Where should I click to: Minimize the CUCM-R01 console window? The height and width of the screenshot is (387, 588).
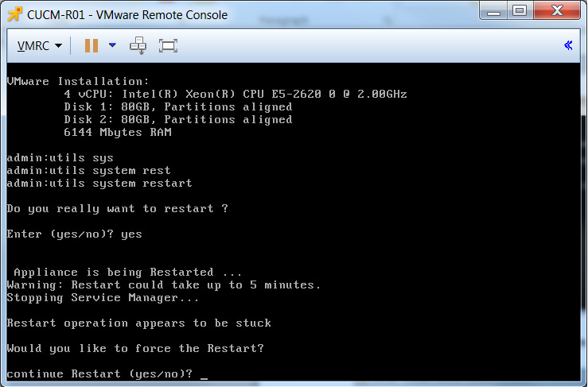pos(493,10)
